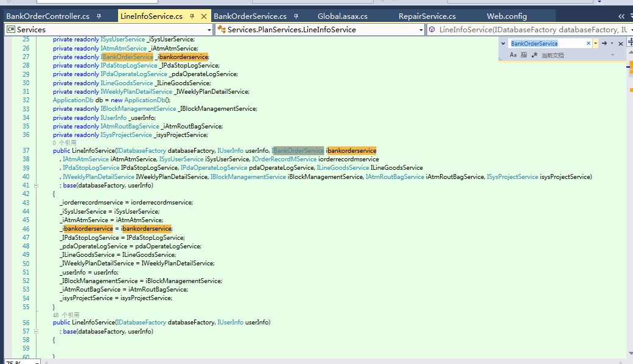Expand find box to replace mode
Viewport: 633px width, 364px height.
coord(503,43)
